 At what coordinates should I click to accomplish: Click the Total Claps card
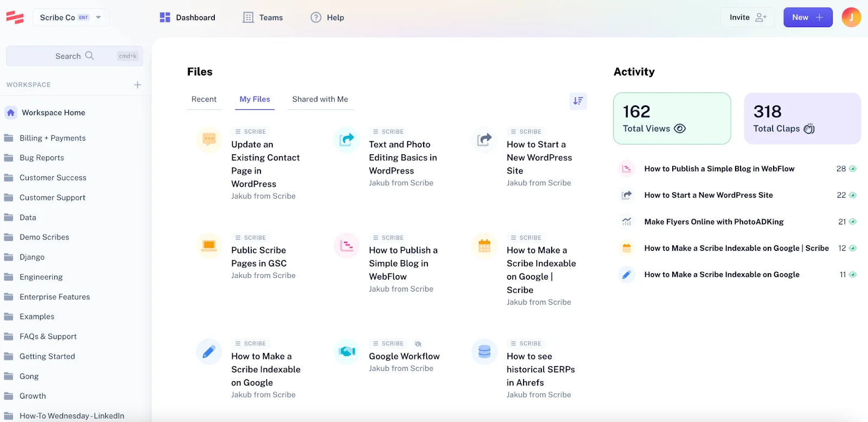802,118
